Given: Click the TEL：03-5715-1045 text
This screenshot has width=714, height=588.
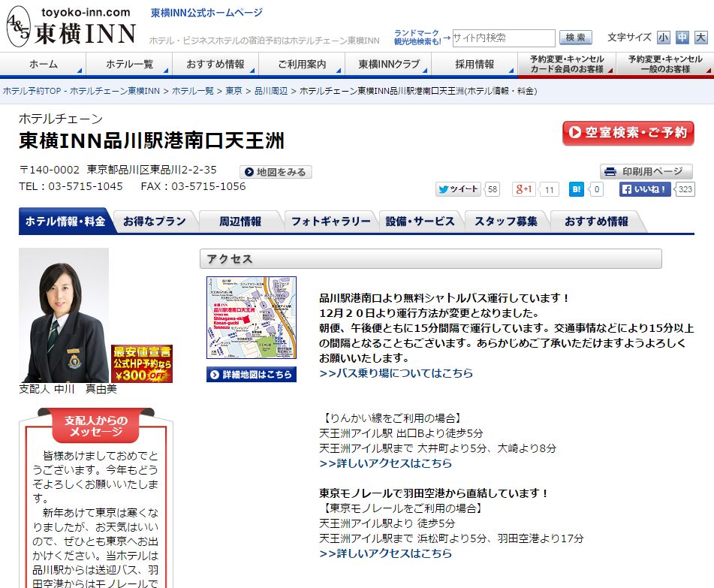Looking at the screenshot, I should point(71,186).
